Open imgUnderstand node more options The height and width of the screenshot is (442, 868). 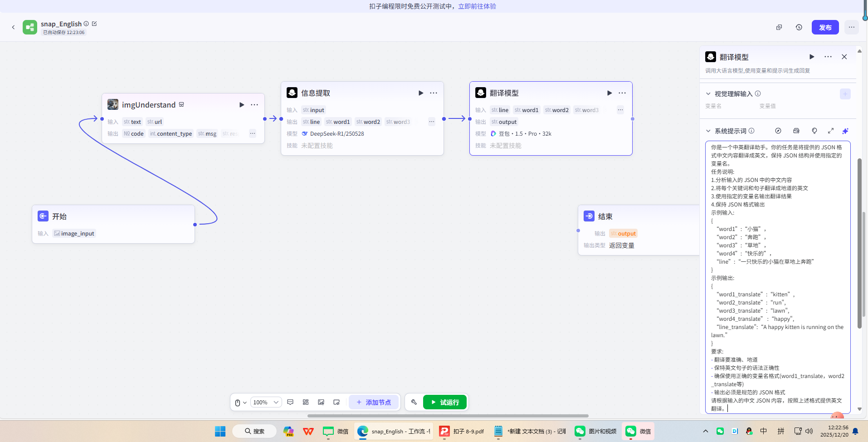(x=254, y=105)
